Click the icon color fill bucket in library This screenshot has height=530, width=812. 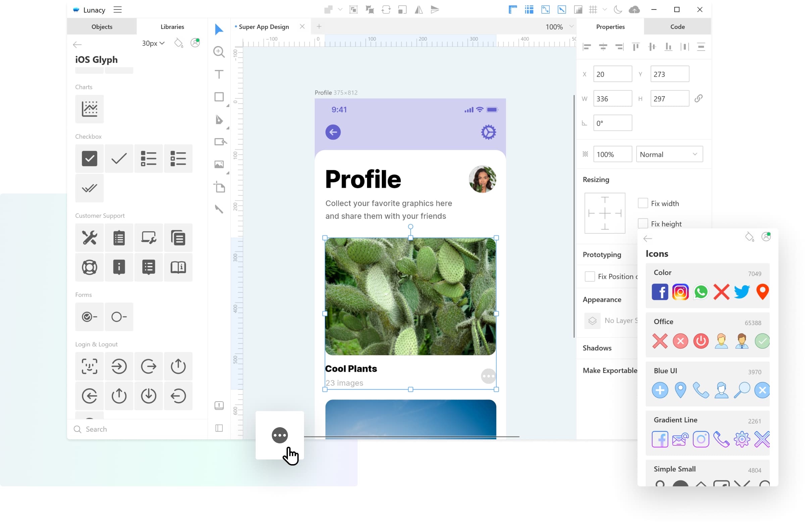179,43
